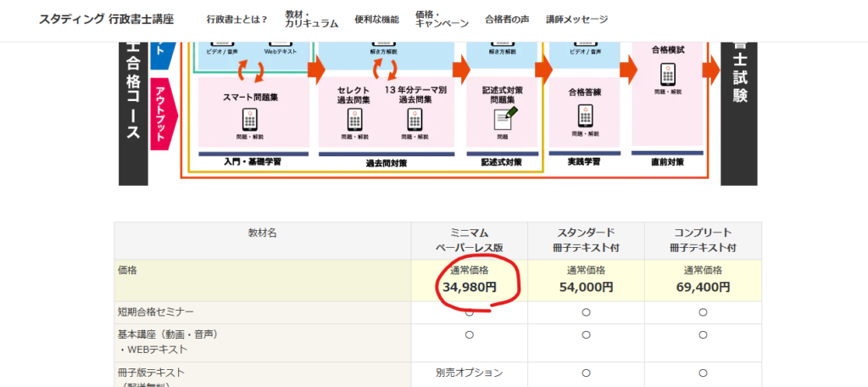The width and height of the screenshot is (868, 387).
Task: Click the smartphone icon under スマート問題集
Action: [250, 119]
